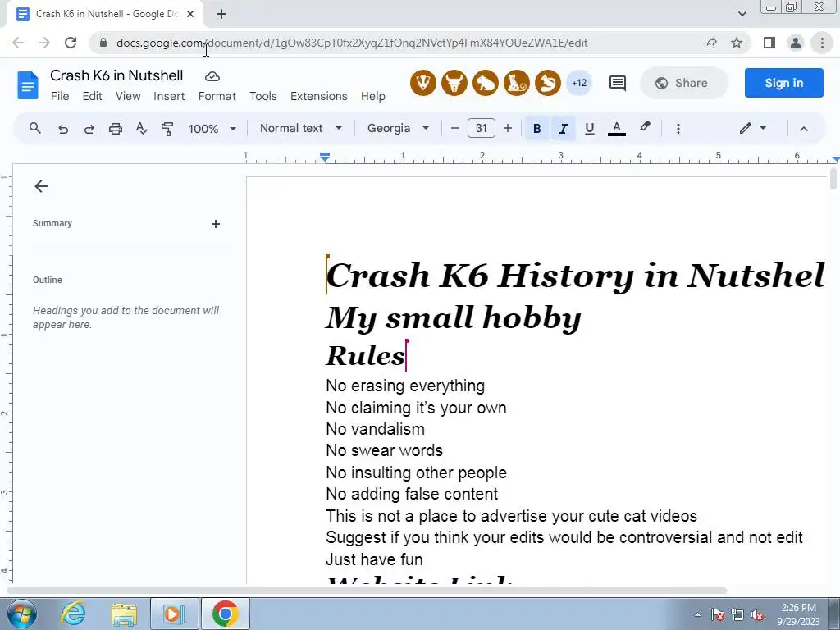Click the 'My small hobby' heading text
840x630 pixels.
(453, 317)
